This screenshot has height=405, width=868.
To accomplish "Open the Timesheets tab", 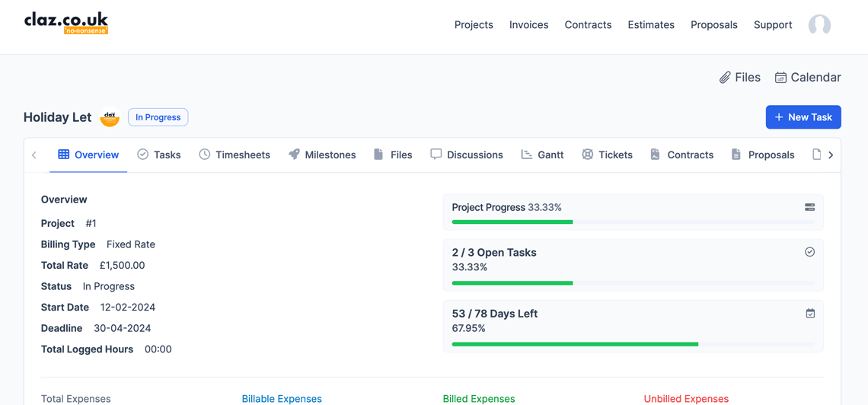I will pyautogui.click(x=235, y=155).
